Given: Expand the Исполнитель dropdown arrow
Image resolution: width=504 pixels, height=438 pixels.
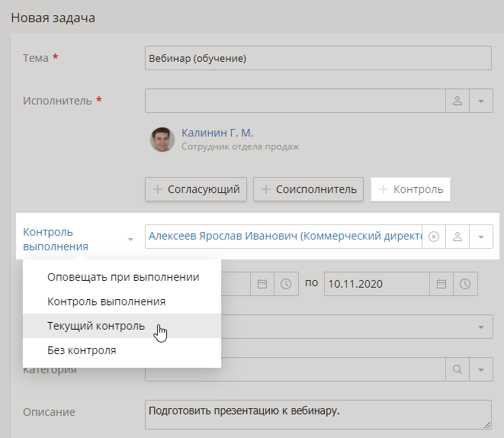Looking at the screenshot, I should tap(481, 101).
